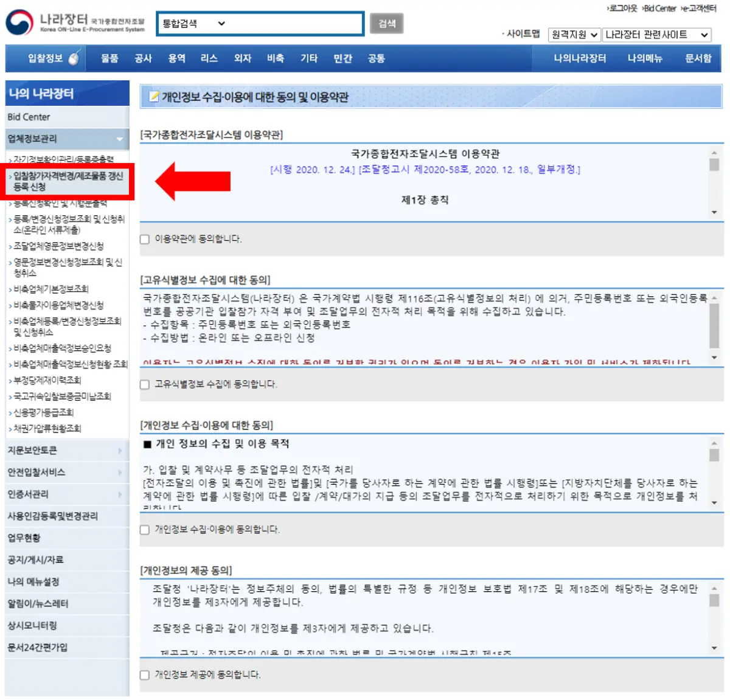Open the 나라장터 관련사이트 dropdown
730x700 pixels.
(656, 35)
